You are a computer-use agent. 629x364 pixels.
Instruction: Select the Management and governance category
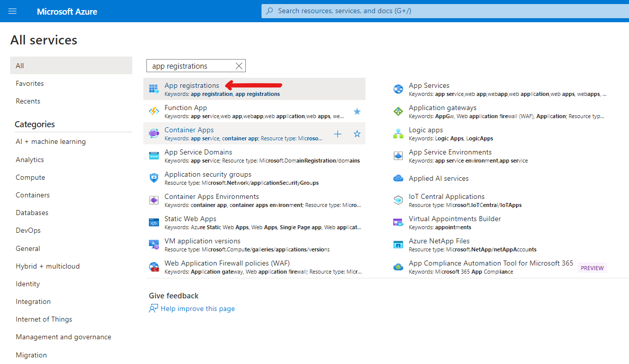pyautogui.click(x=64, y=337)
